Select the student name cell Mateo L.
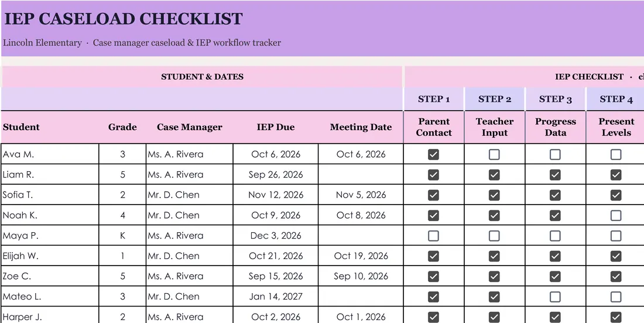 pos(50,297)
